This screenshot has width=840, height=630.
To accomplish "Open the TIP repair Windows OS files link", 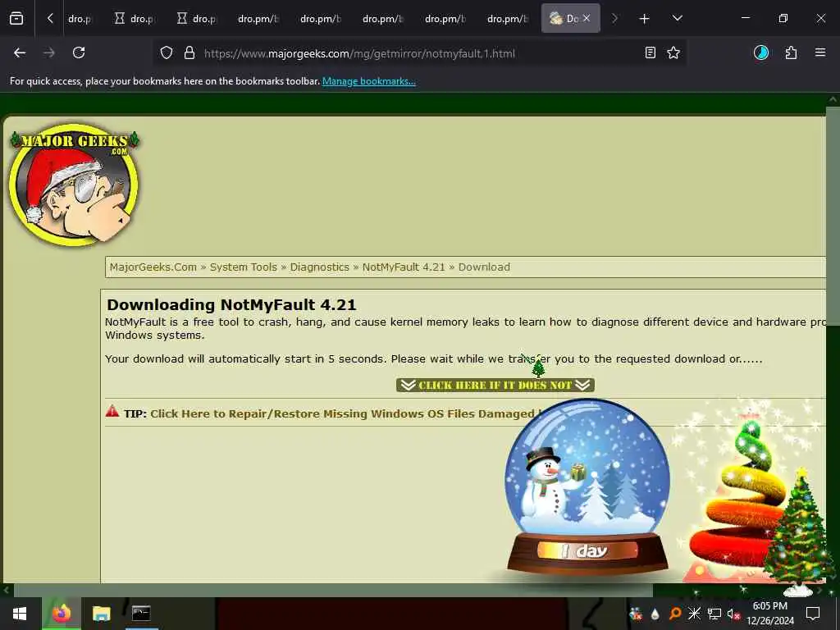I will pos(343,413).
